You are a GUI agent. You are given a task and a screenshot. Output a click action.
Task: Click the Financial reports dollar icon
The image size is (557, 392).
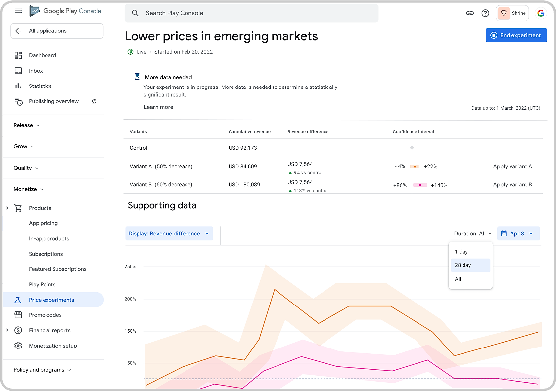pos(18,330)
